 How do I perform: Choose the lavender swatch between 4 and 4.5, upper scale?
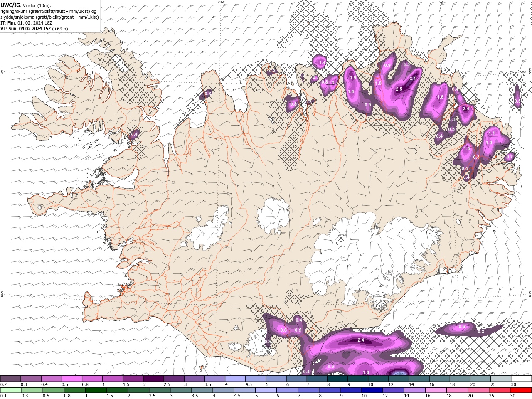click(x=235, y=379)
